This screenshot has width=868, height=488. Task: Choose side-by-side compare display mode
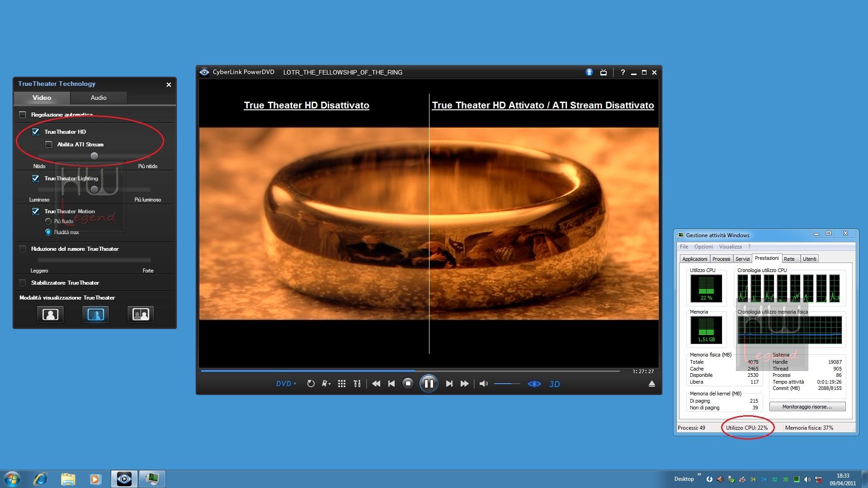pyautogui.click(x=141, y=314)
